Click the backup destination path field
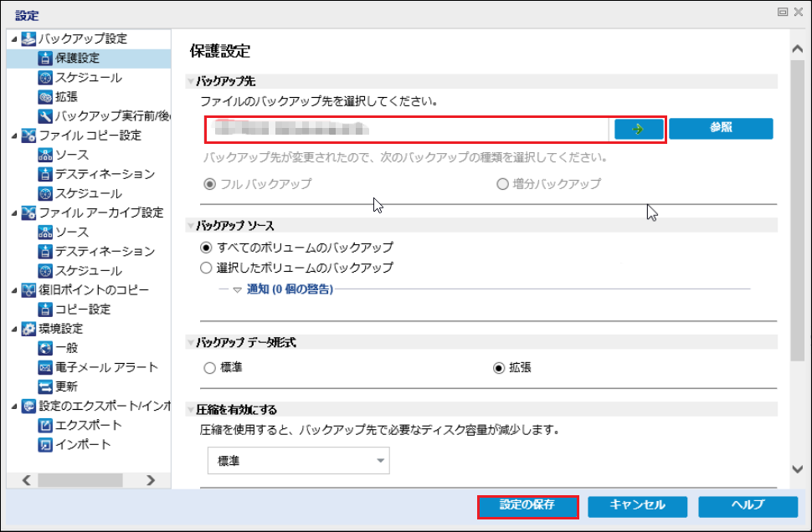 [x=407, y=129]
